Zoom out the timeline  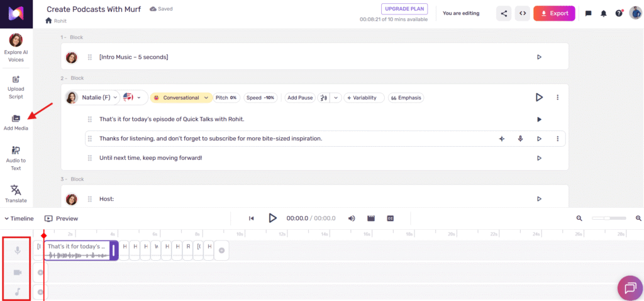(x=579, y=219)
